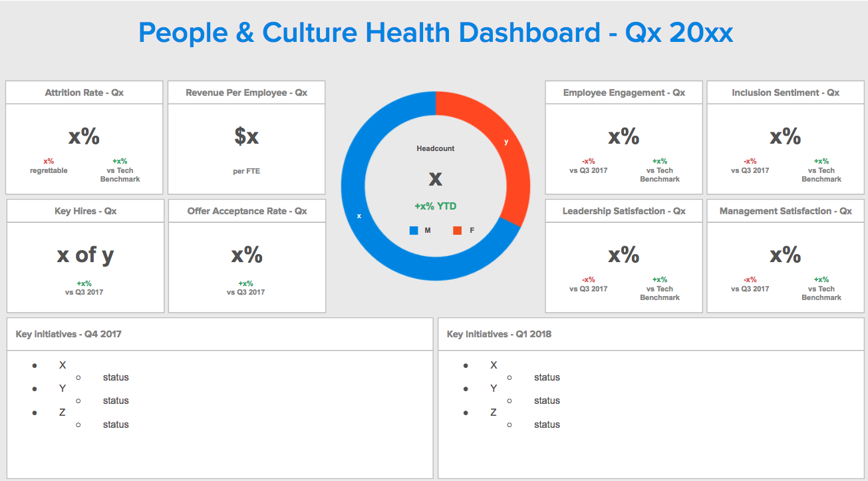The height and width of the screenshot is (481, 868).
Task: Click the Revenue Per Employee $x value
Action: click(x=246, y=136)
